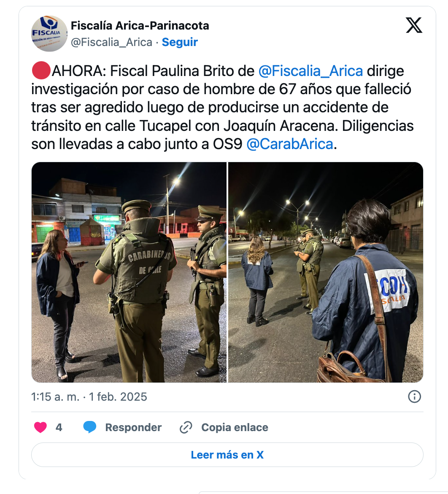Open the @CarabArica mention link
The width and height of the screenshot is (448, 494).
(x=290, y=144)
